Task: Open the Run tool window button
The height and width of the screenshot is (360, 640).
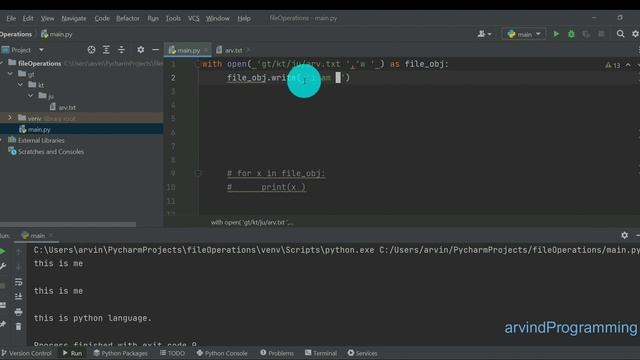Action: tap(72, 353)
